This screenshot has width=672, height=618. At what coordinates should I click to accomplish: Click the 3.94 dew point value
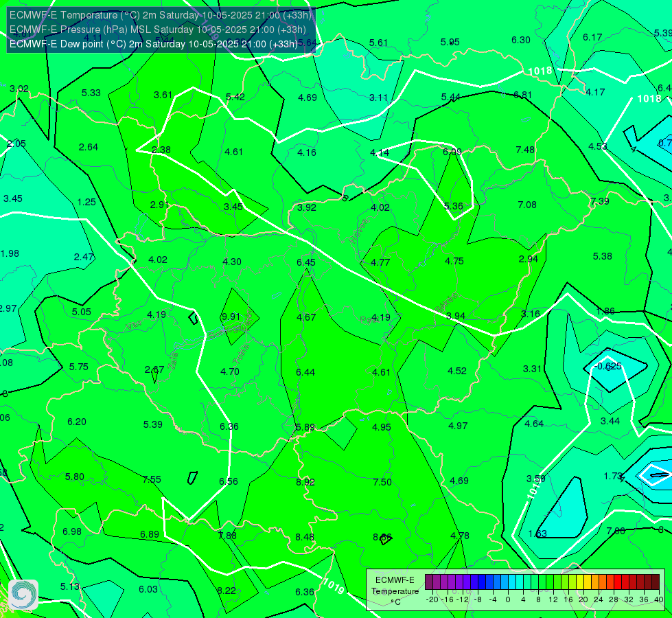tap(456, 316)
